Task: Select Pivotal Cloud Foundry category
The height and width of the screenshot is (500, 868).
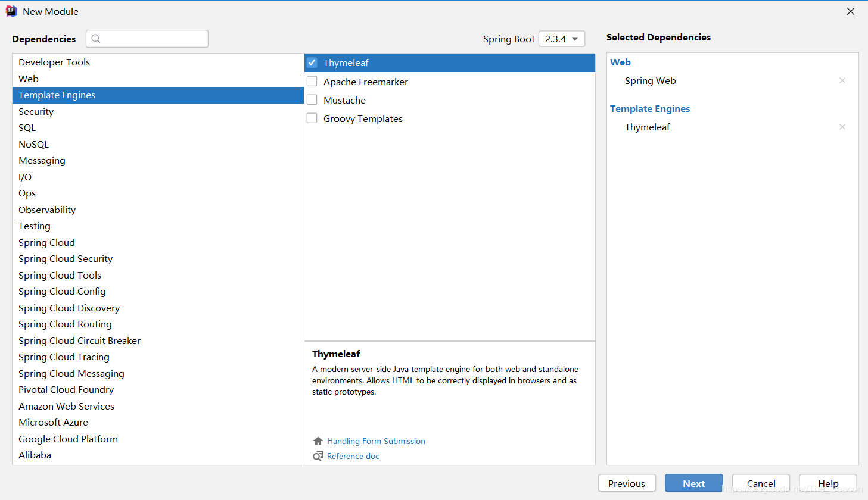Action: point(158,390)
